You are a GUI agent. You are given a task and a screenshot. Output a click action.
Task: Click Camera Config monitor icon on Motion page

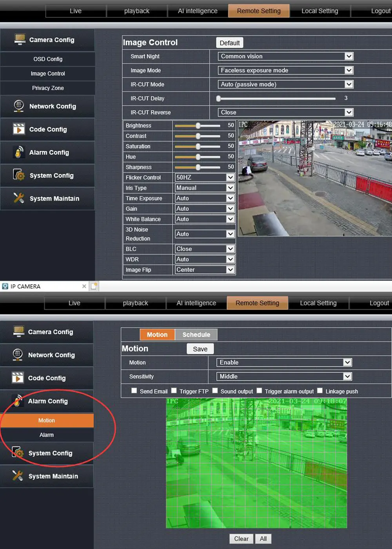(x=18, y=331)
